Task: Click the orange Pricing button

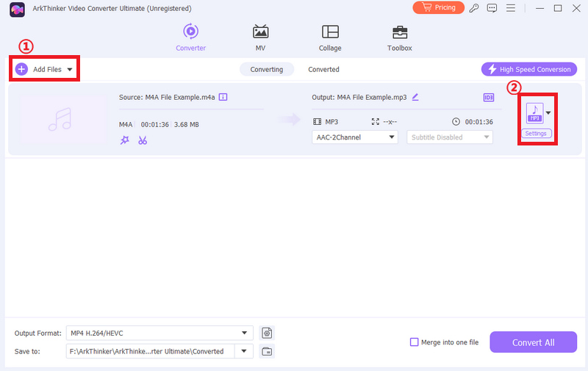Action: coord(438,7)
